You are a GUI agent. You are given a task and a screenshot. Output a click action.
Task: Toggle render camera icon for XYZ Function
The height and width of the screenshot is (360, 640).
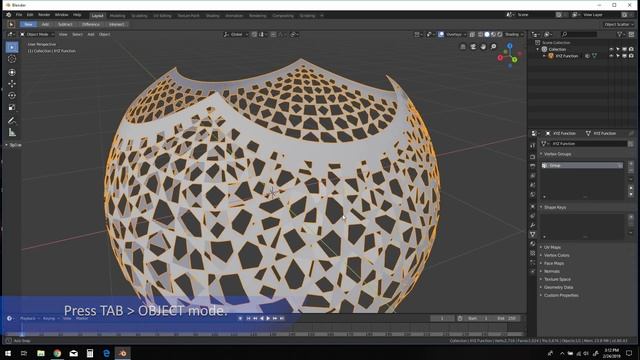point(631,56)
